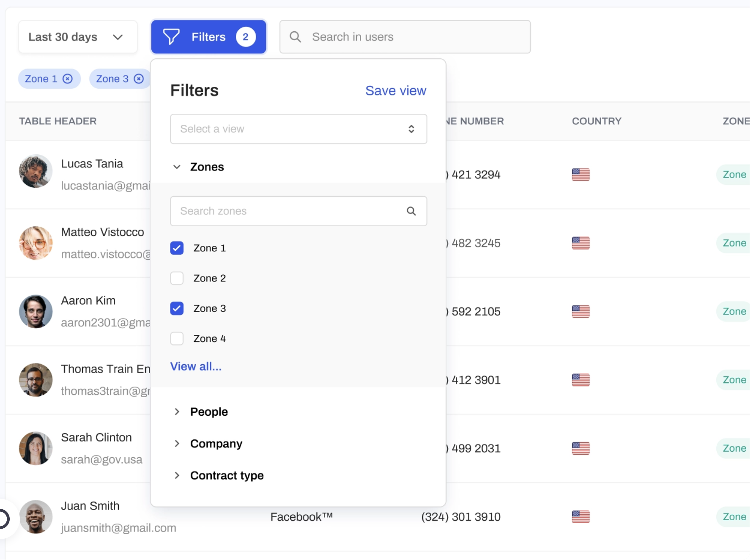Click the phone number (324) 301 3910
This screenshot has height=560, width=756.
tap(461, 517)
